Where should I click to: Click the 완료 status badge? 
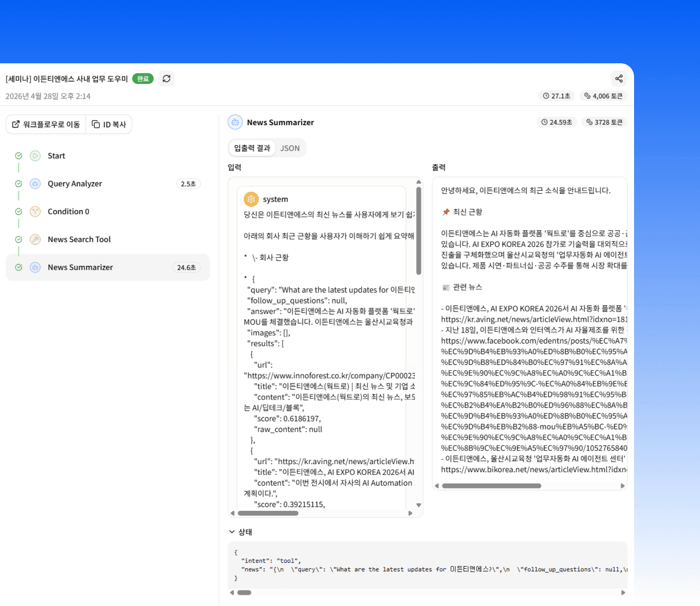point(143,79)
